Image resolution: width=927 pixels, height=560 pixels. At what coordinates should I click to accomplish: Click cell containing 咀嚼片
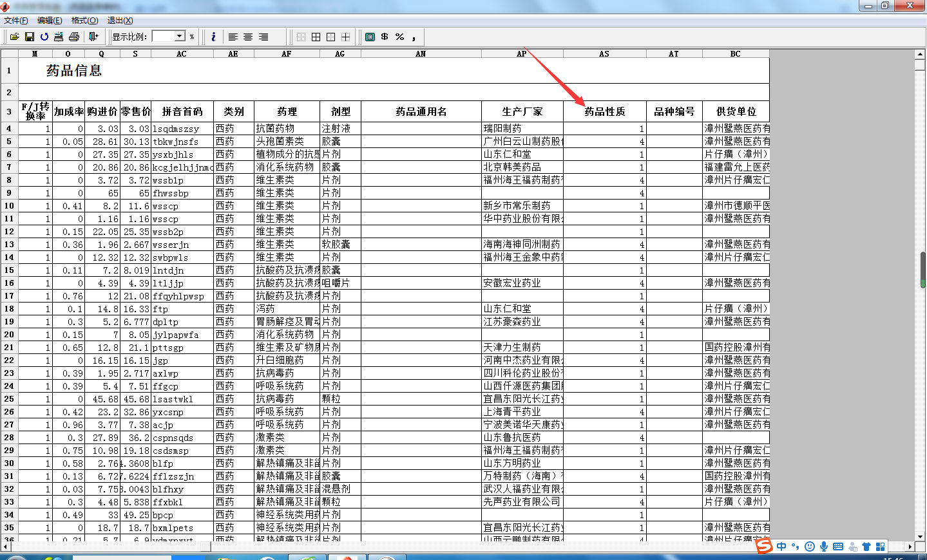[341, 283]
